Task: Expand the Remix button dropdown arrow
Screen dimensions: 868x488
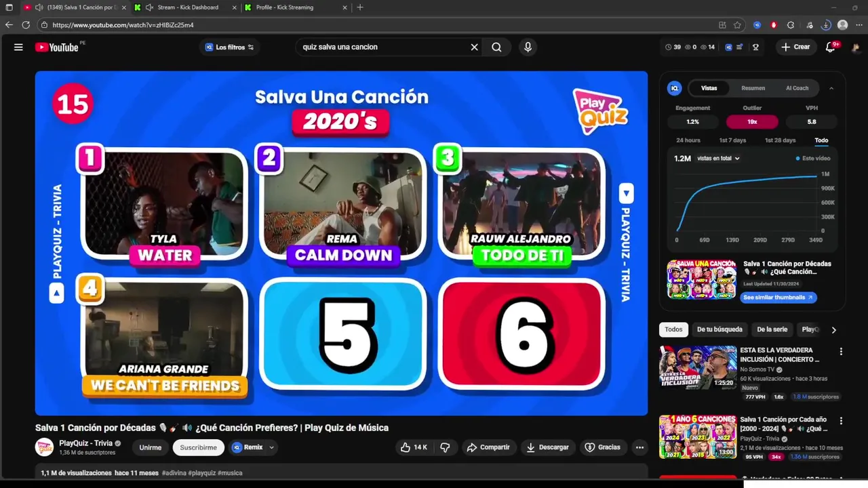Action: click(x=272, y=447)
